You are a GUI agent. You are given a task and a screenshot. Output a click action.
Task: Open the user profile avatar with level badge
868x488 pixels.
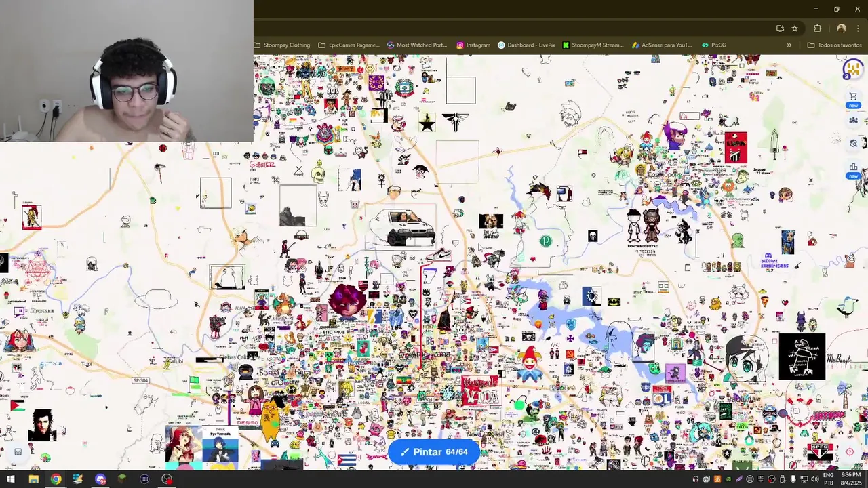(x=852, y=69)
